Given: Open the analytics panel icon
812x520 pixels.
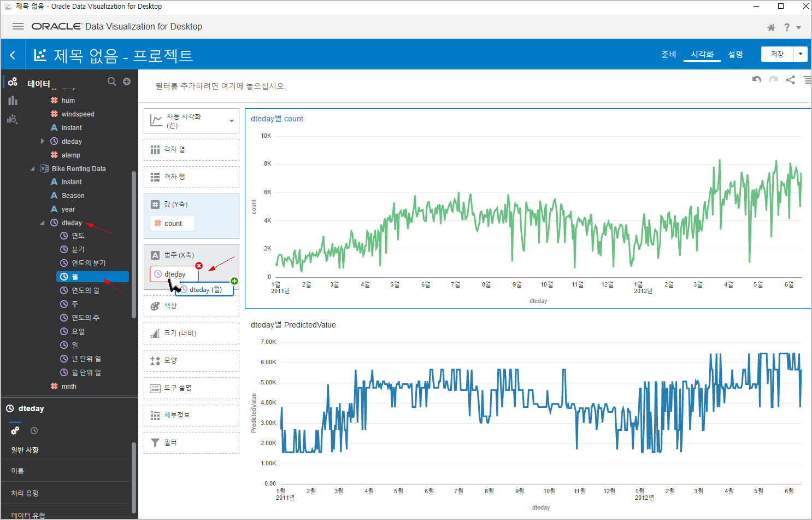Looking at the screenshot, I should click(x=13, y=119).
